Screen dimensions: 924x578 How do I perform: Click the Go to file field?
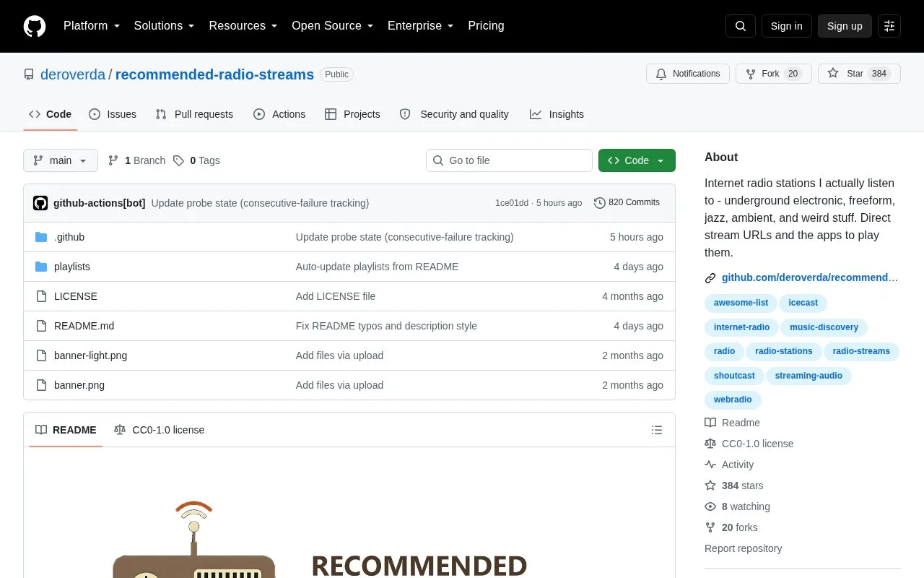509,160
